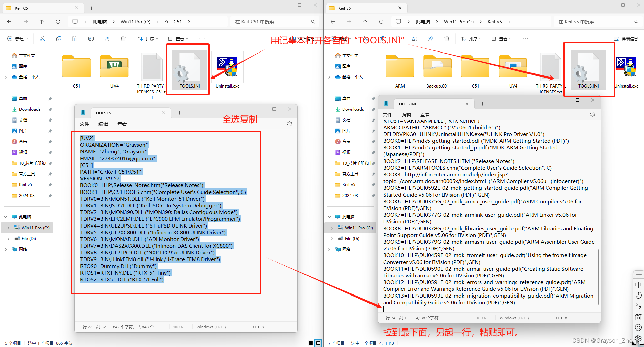The height and width of the screenshot is (347, 644).
Task: Switch to large icons view in Keil_C51 status bar
Action: click(x=318, y=343)
